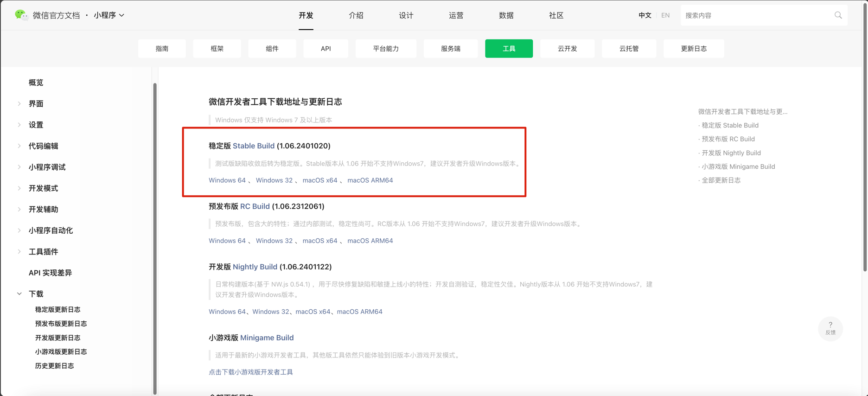Open the 社区 top navigation tab
The image size is (868, 396).
tap(556, 15)
